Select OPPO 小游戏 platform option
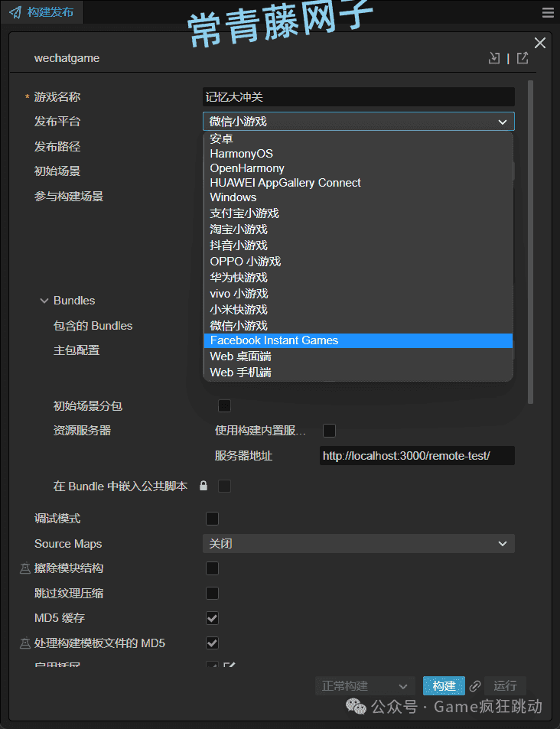 coord(358,262)
